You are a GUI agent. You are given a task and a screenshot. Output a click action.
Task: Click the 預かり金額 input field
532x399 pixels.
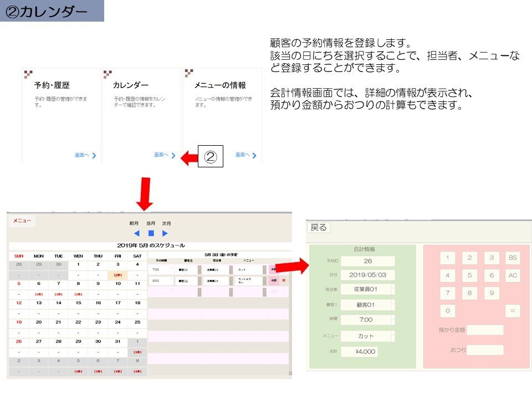pyautogui.click(x=485, y=330)
